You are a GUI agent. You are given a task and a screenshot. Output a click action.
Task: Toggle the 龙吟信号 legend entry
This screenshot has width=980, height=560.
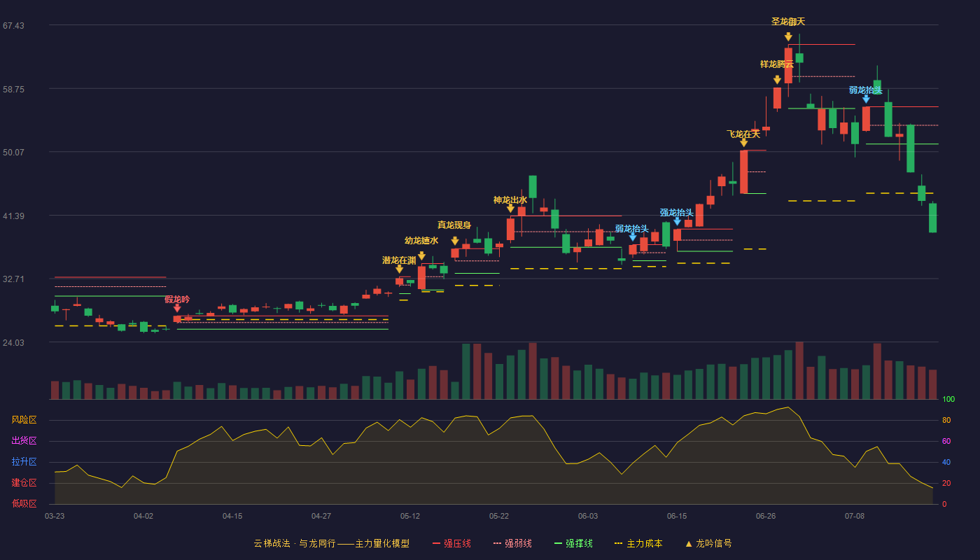pyautogui.click(x=708, y=543)
